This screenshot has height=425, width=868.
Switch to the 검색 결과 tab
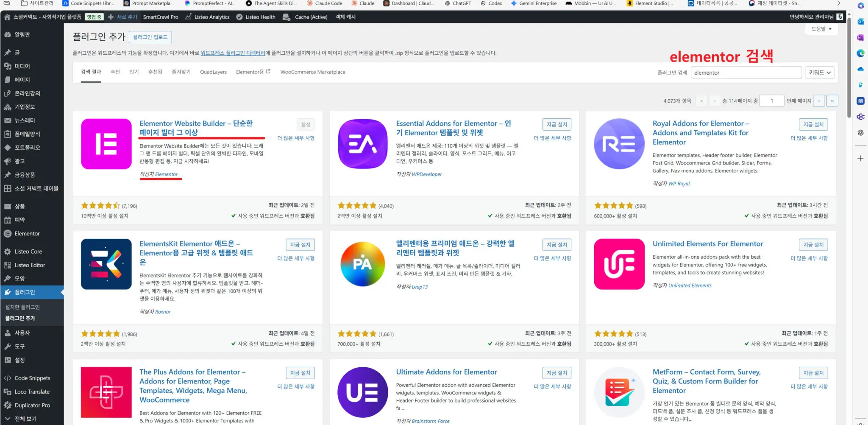click(x=91, y=72)
